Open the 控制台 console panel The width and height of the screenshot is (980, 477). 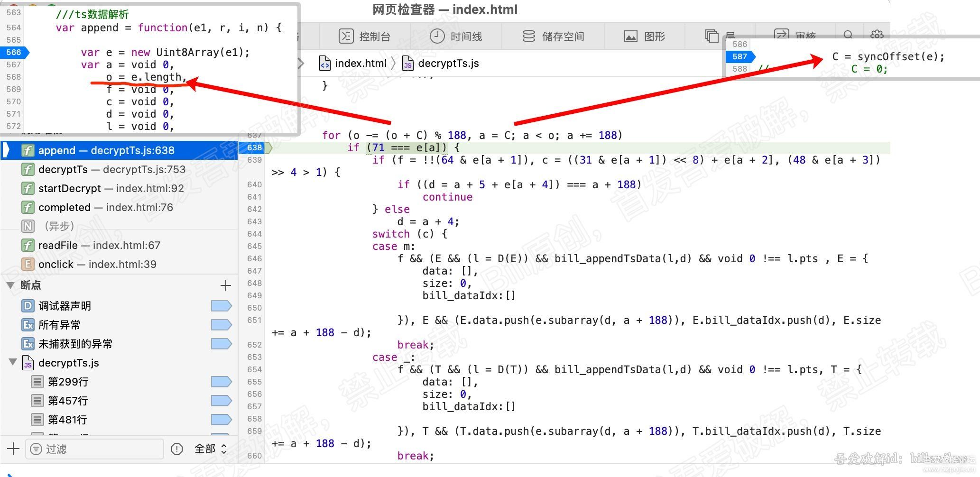coord(365,36)
